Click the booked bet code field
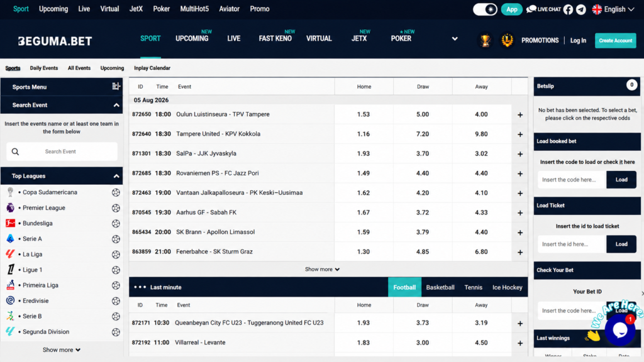The height and width of the screenshot is (362, 644). (572, 179)
